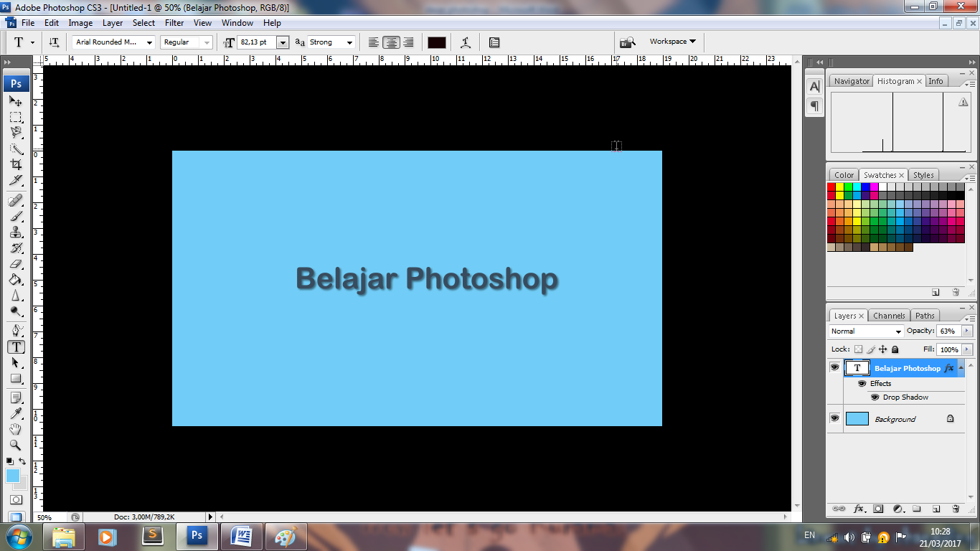
Task: Toggle Drop Shadow effect visibility
Action: (x=875, y=397)
